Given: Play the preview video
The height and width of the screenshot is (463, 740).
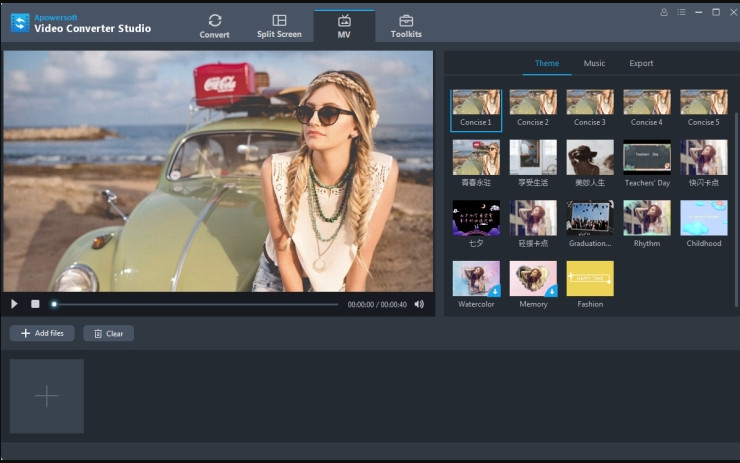Looking at the screenshot, I should (14, 304).
